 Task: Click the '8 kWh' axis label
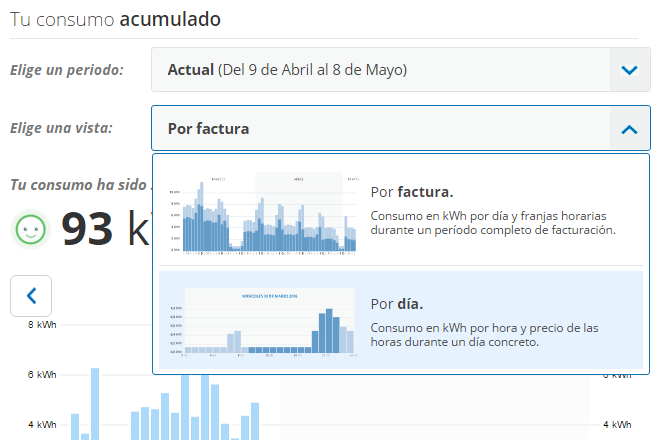click(41, 325)
